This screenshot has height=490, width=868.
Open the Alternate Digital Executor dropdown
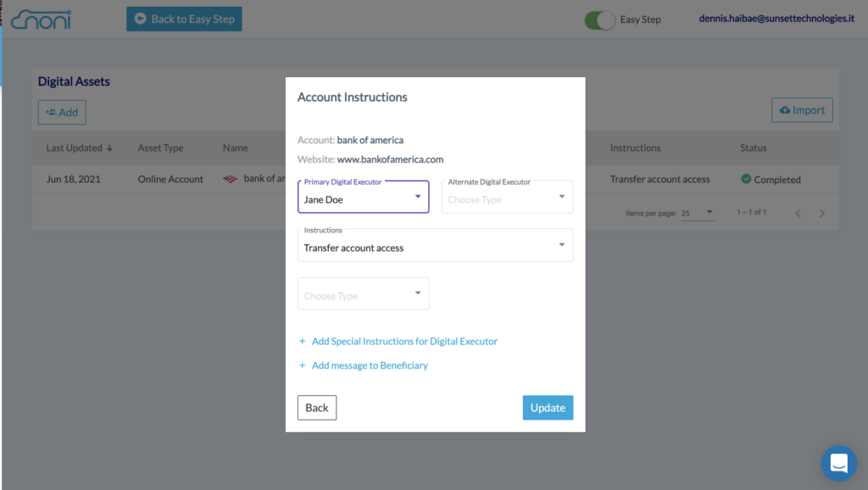tap(507, 197)
